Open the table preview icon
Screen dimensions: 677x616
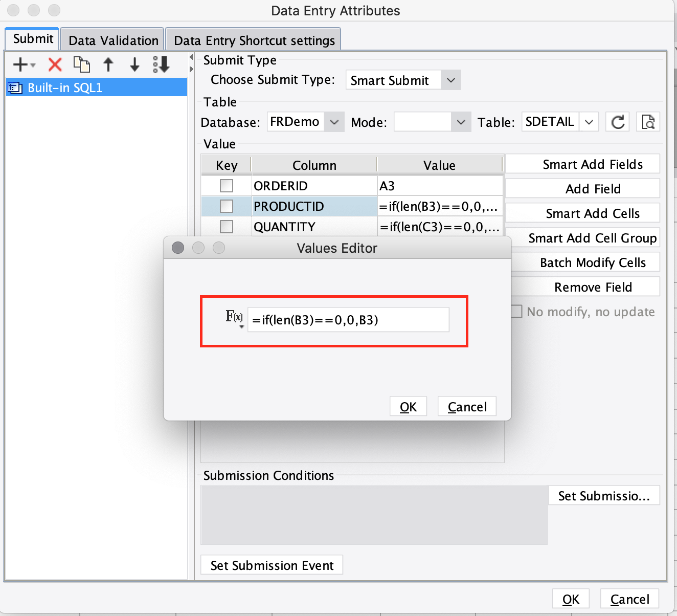tap(648, 122)
